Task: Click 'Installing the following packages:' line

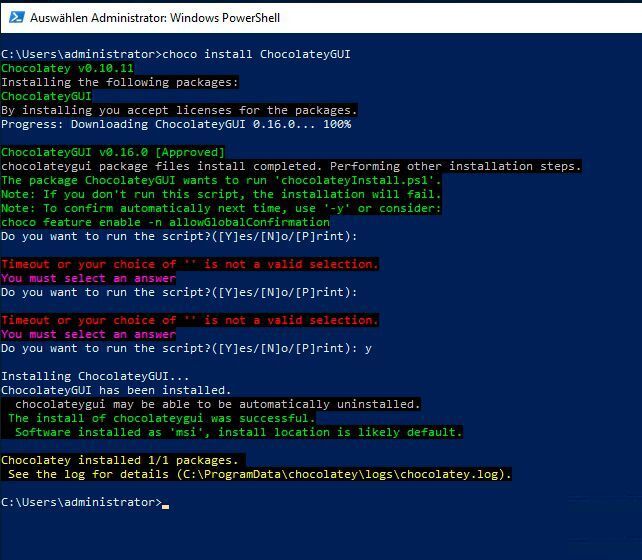Action: [119, 82]
